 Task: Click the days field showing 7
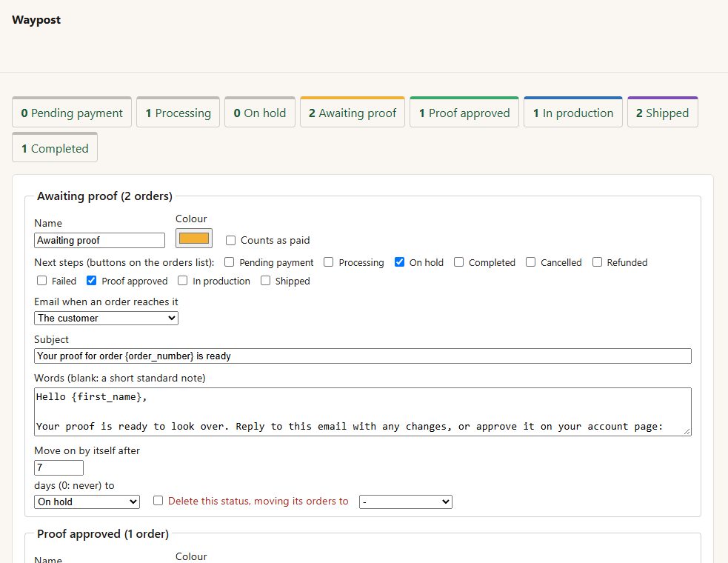click(x=59, y=467)
